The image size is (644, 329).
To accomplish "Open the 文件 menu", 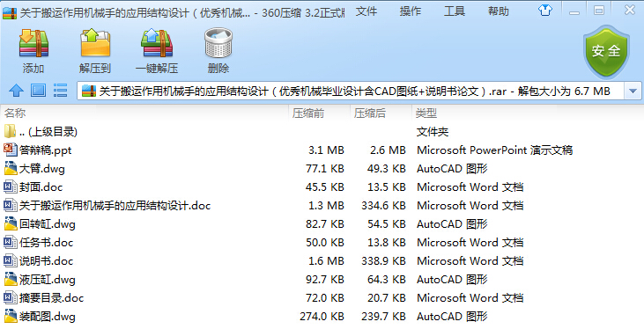I will 366,11.
